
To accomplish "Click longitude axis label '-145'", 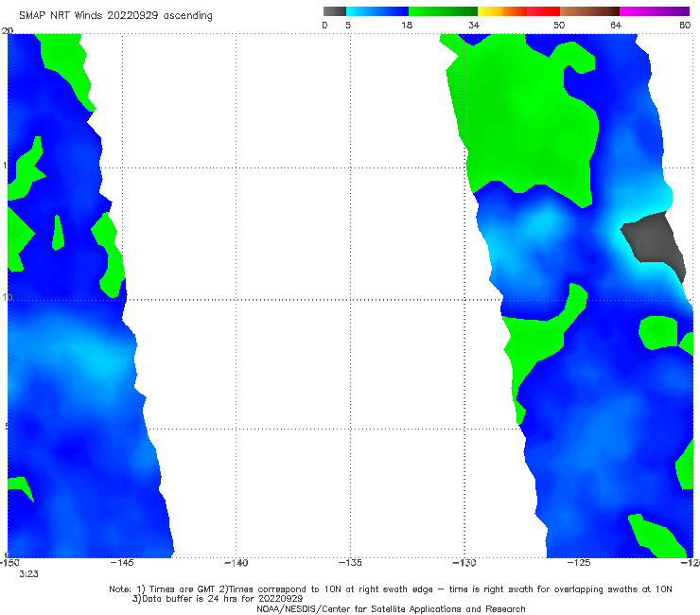I will (122, 563).
